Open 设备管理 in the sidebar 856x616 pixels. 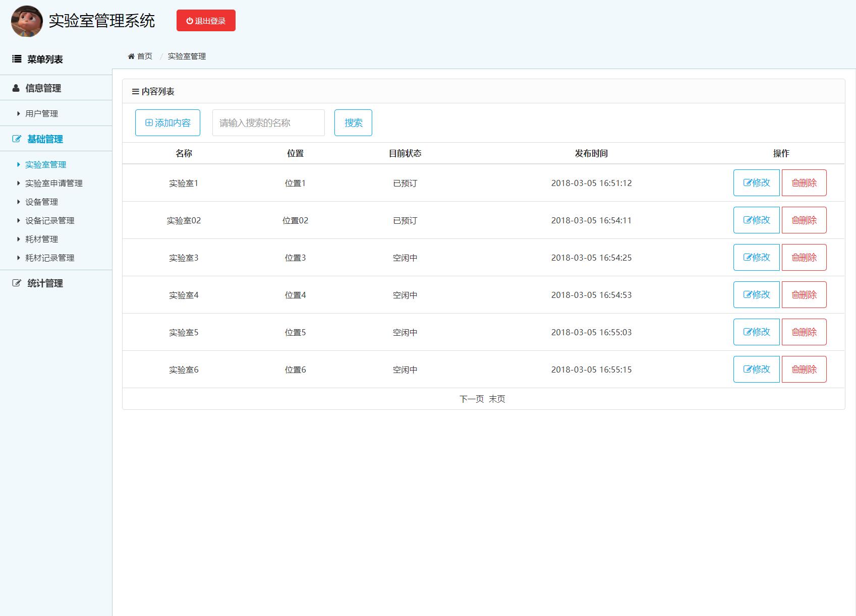click(x=41, y=202)
